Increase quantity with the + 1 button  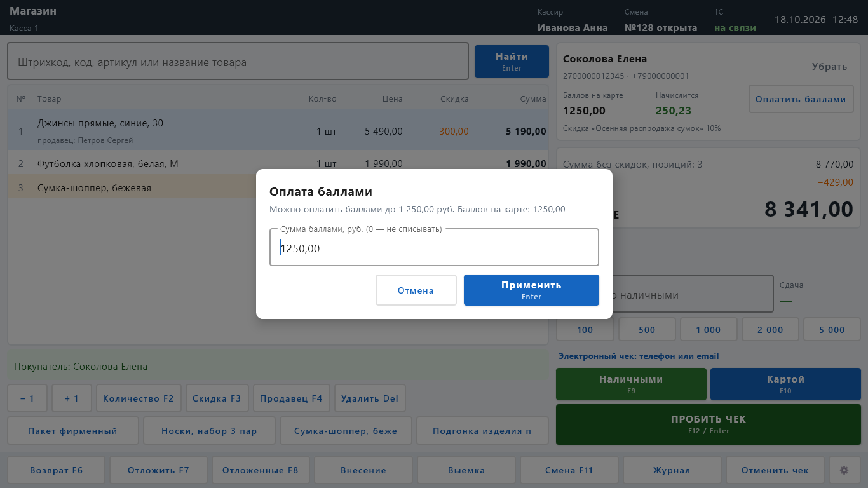click(72, 398)
